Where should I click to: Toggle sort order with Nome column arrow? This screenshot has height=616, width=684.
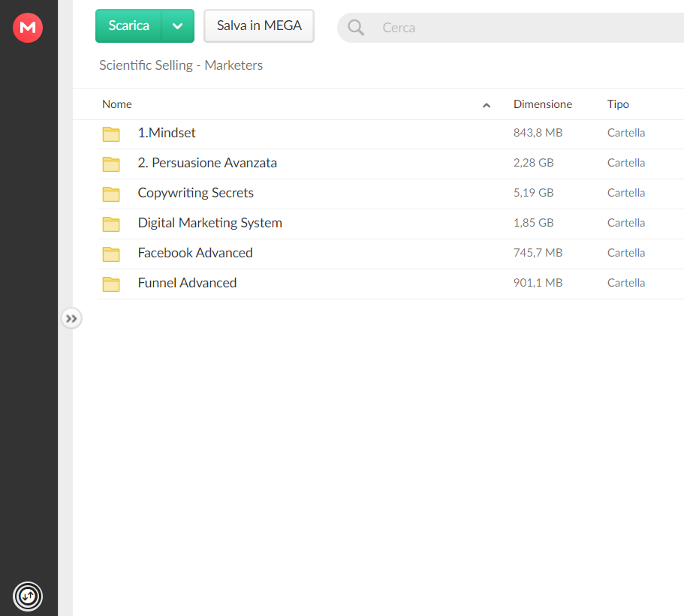point(487,105)
